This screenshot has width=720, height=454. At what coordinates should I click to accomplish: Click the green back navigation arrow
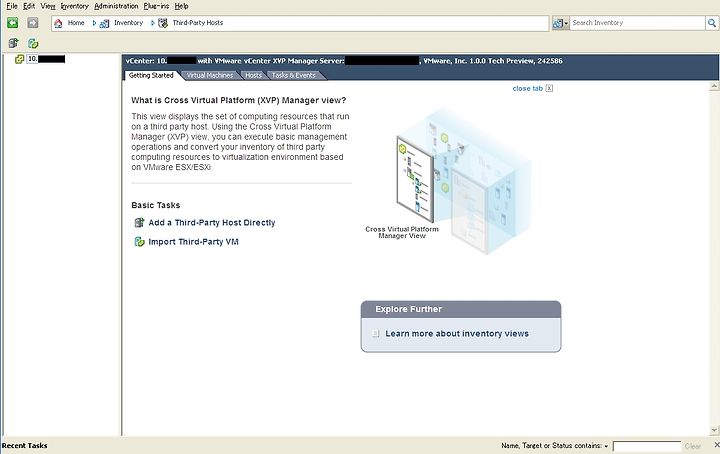(x=12, y=22)
